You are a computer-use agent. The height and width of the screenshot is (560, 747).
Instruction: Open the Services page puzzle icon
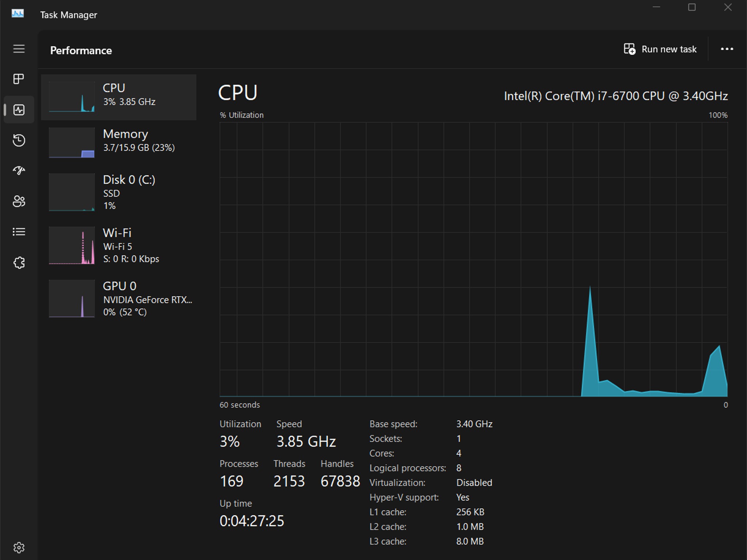[19, 263]
